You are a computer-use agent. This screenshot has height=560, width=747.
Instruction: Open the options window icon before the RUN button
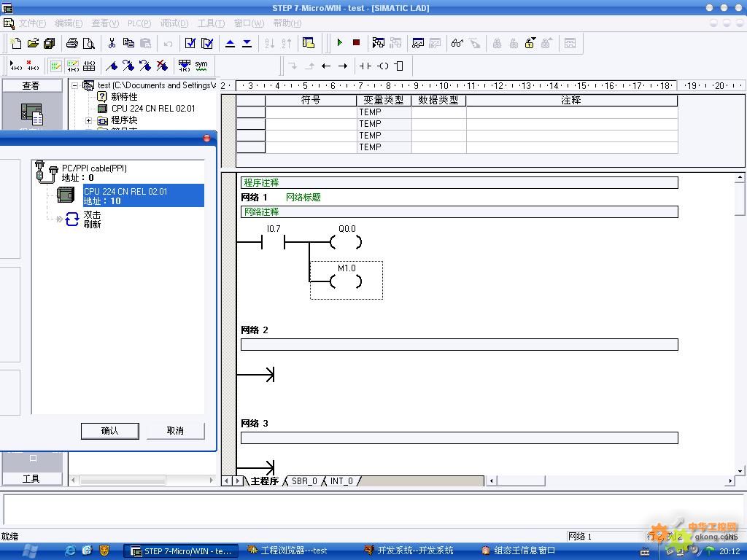tap(309, 43)
